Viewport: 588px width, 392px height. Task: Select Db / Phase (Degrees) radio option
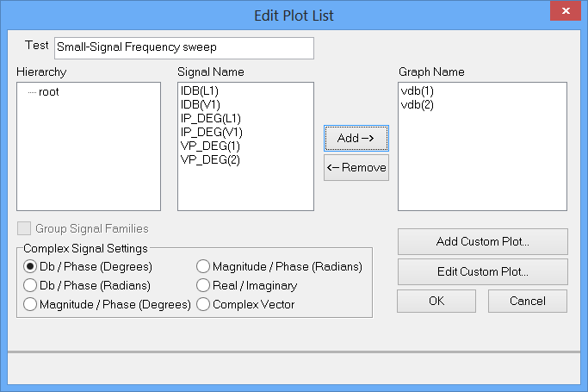(30, 266)
